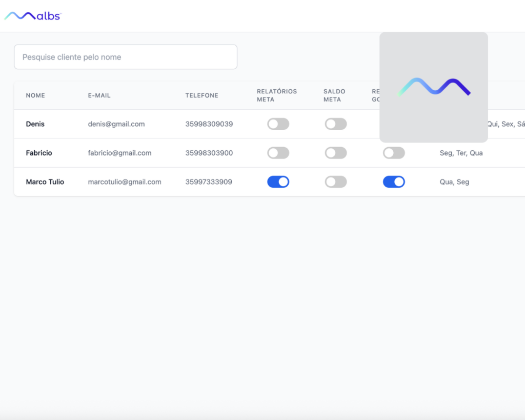Click the NOME column header
Screen dimensions: 525x420
tap(35, 95)
